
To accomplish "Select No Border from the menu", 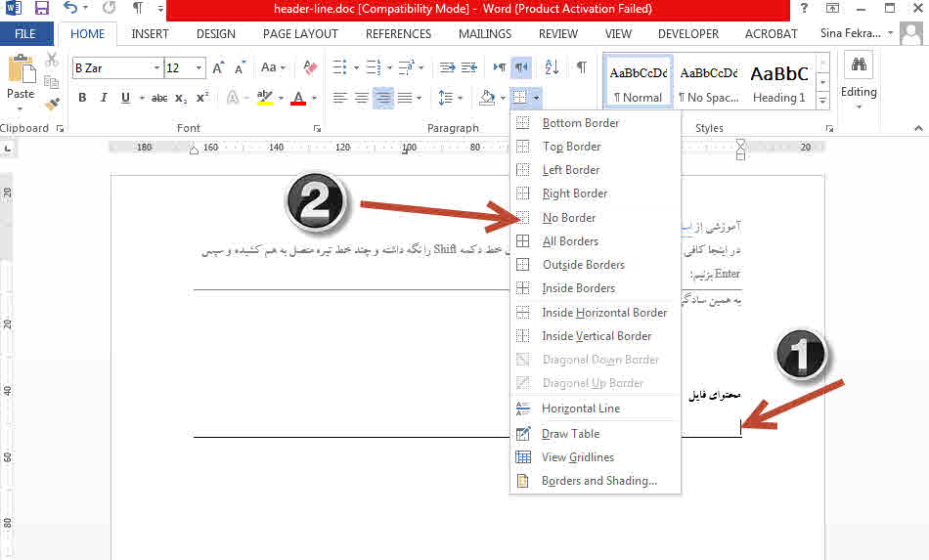I will click(x=569, y=218).
